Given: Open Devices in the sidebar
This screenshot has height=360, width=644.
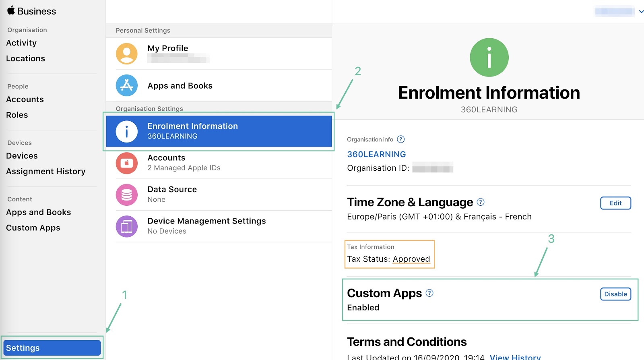Looking at the screenshot, I should [x=22, y=156].
